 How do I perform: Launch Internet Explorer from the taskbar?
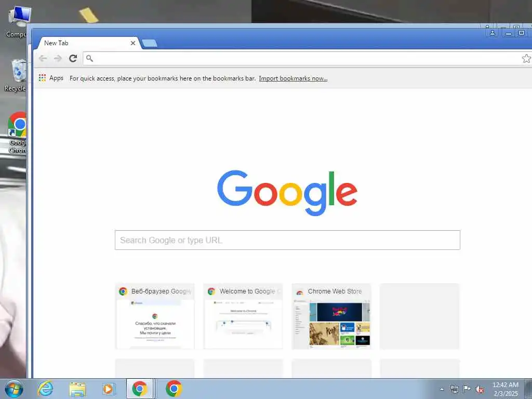[45, 389]
